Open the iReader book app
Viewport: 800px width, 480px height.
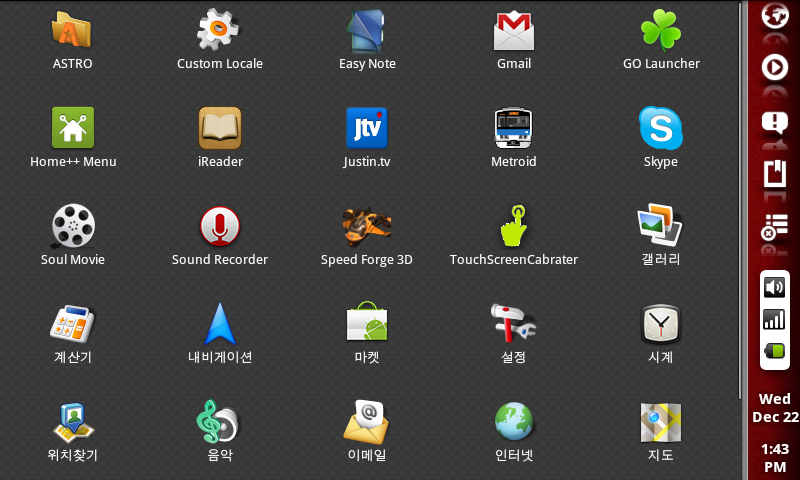coord(220,128)
